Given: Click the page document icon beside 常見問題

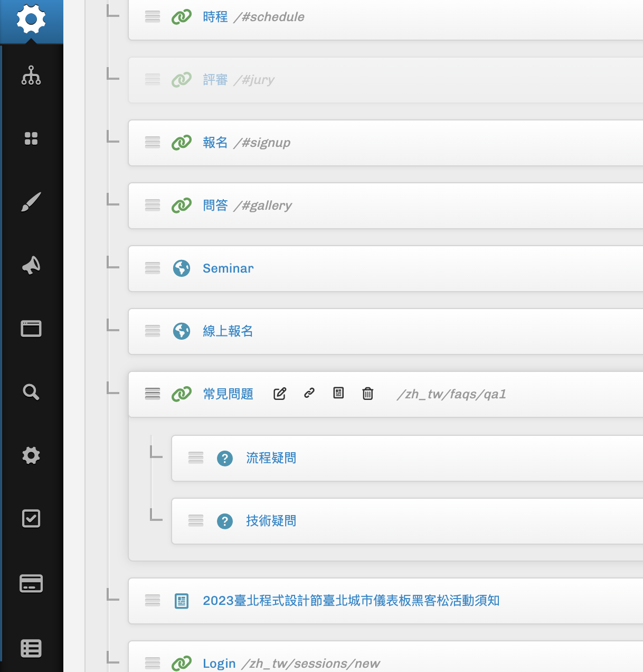Looking at the screenshot, I should click(338, 393).
